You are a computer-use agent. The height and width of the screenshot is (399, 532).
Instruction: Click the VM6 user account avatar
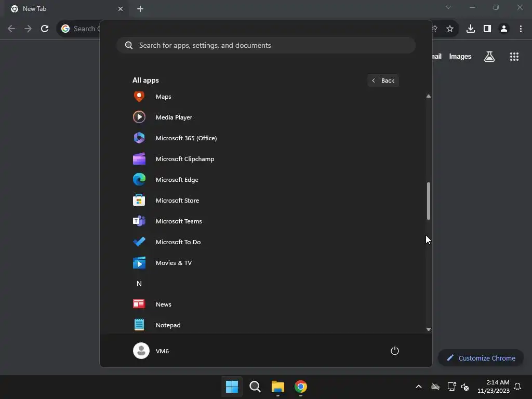141,351
